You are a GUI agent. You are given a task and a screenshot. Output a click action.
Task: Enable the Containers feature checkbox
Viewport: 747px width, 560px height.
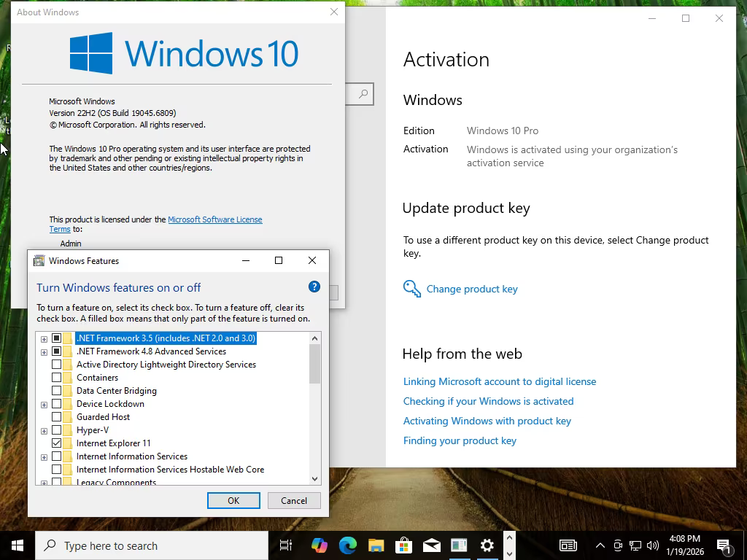click(56, 378)
